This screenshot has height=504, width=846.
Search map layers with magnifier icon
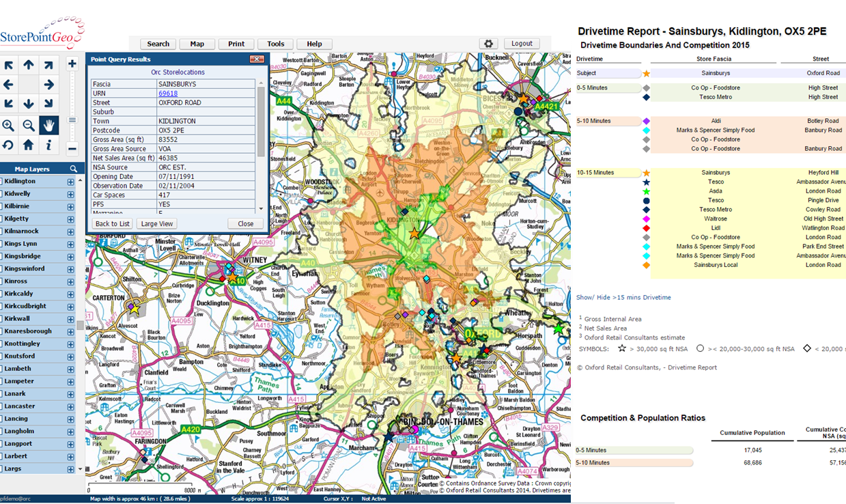coord(74,169)
